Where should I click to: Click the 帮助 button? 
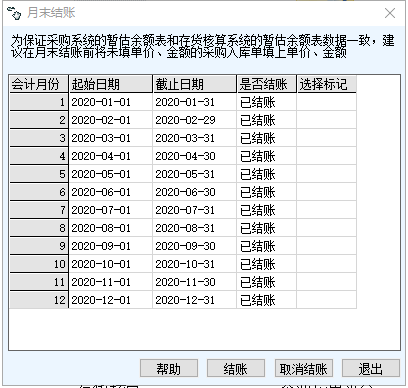click(169, 368)
